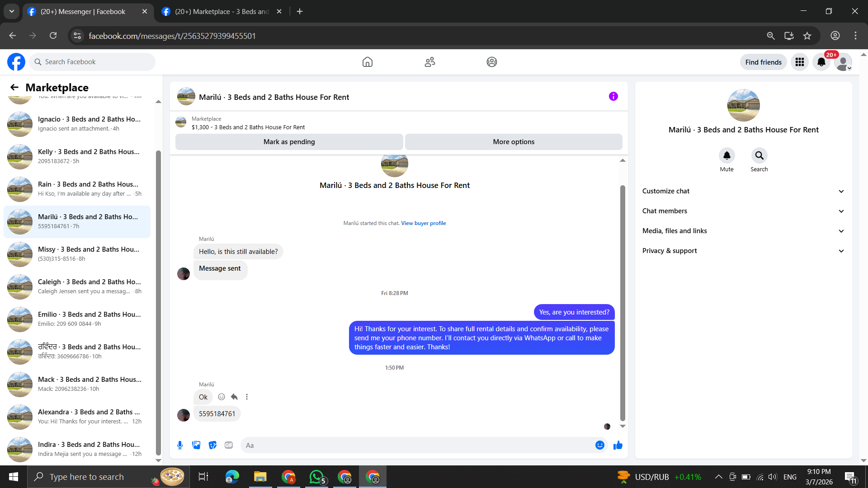Viewport: 868px width, 488px height.
Task: Open the emoji picker in message box
Action: coord(600,445)
